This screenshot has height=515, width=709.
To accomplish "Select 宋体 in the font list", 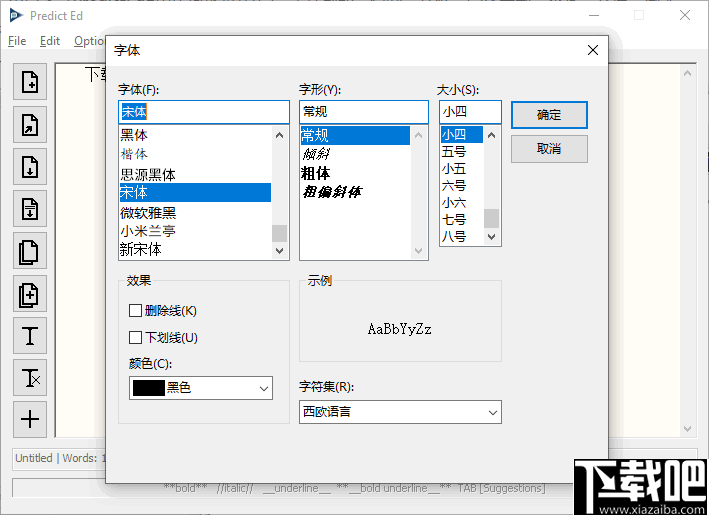I will tap(195, 193).
